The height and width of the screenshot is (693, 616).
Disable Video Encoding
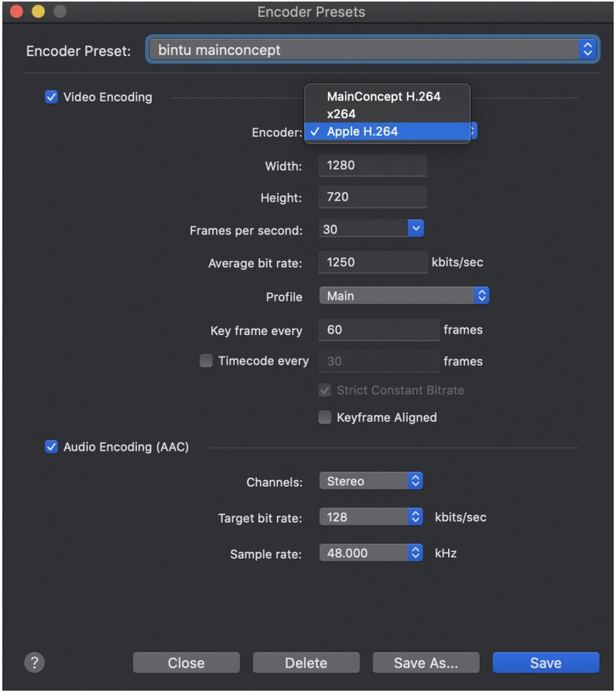tap(51, 97)
